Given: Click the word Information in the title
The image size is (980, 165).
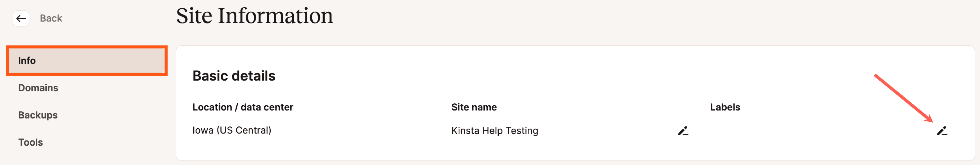Looking at the screenshot, I should click(275, 16).
